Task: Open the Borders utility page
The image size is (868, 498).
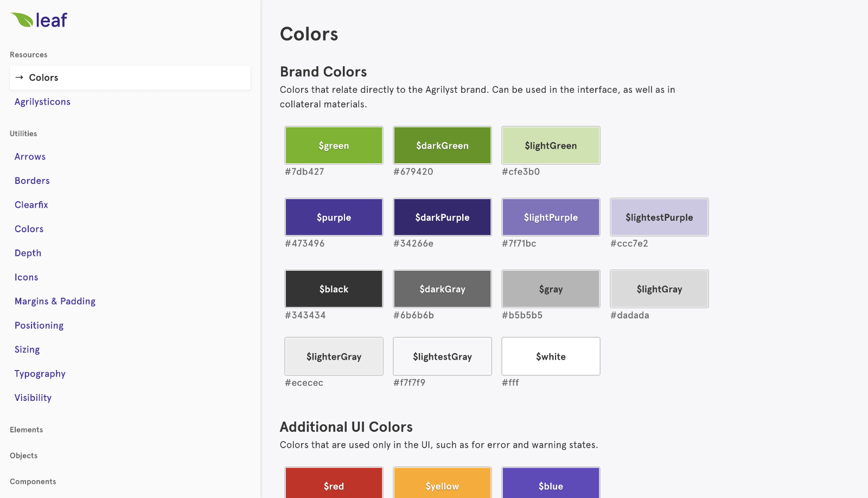Action: point(32,181)
